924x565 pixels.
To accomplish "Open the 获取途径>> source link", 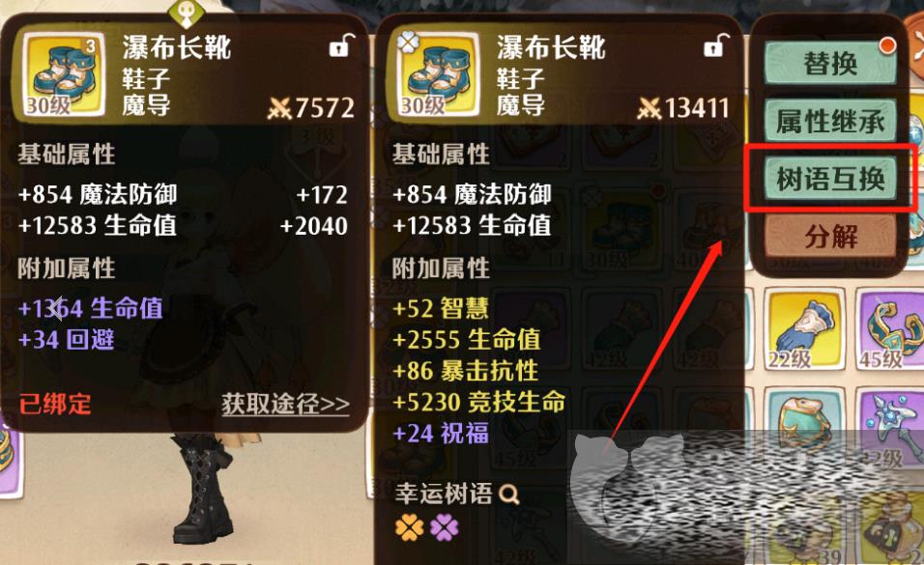I will pos(285,405).
